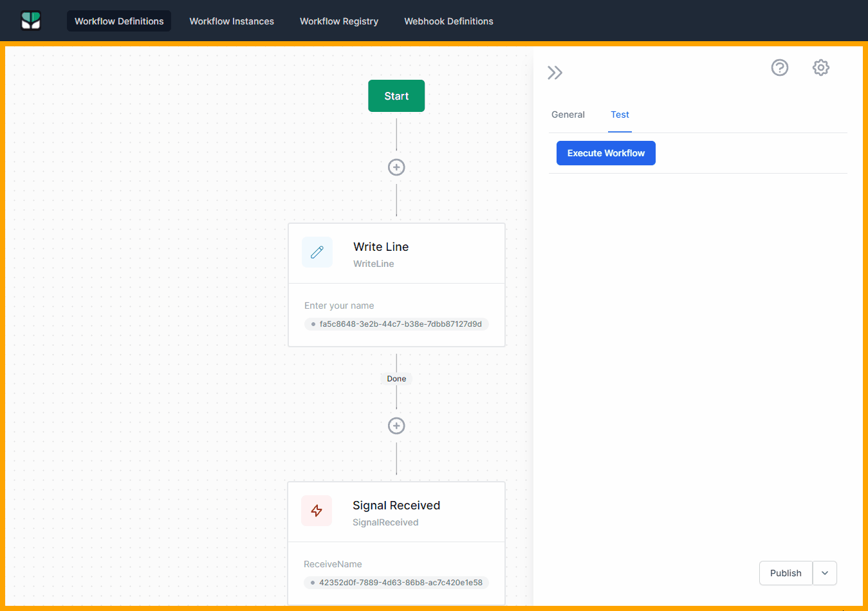
Task: Click the Done outcome label
Action: click(396, 378)
